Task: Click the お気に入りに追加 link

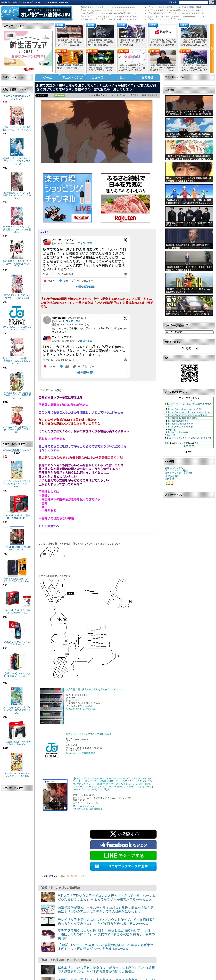Action: [174, 468]
